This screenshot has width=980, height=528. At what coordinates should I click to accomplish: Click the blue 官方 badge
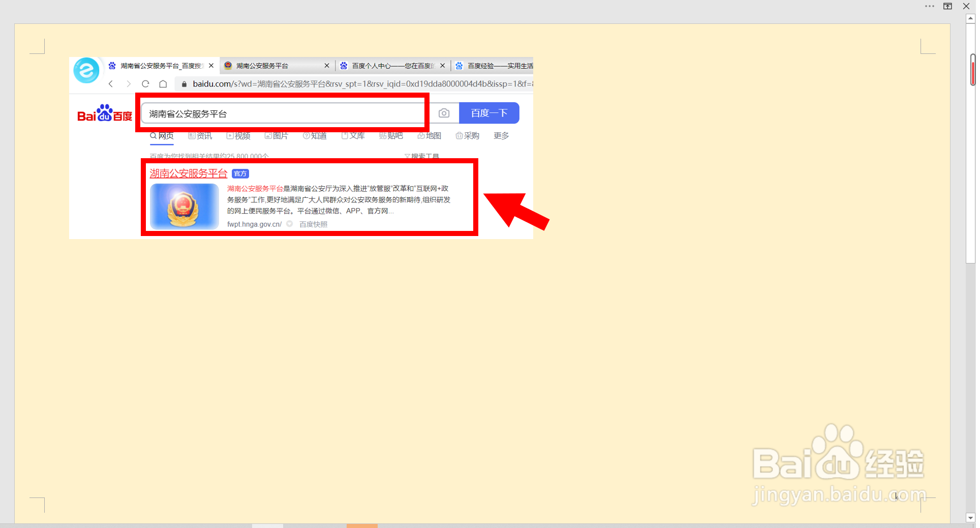240,174
